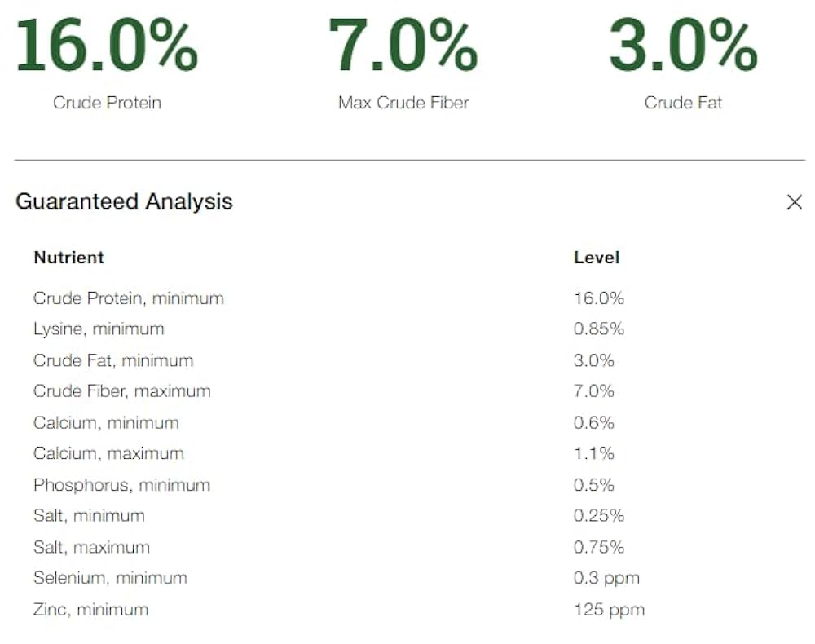This screenshot has height=644, width=815.
Task: Select the Salt, minimum value 0.25%
Action: point(599,516)
